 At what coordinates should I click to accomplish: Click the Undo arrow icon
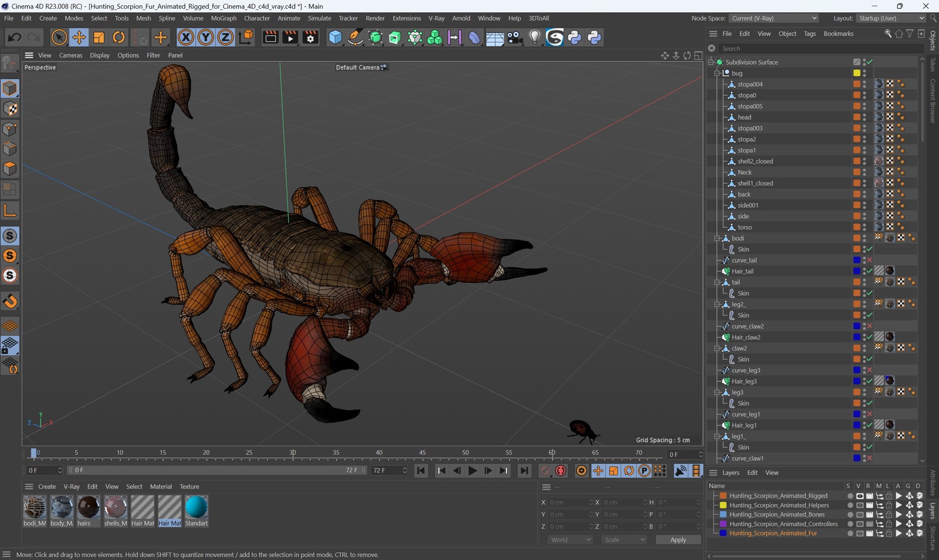[15, 37]
